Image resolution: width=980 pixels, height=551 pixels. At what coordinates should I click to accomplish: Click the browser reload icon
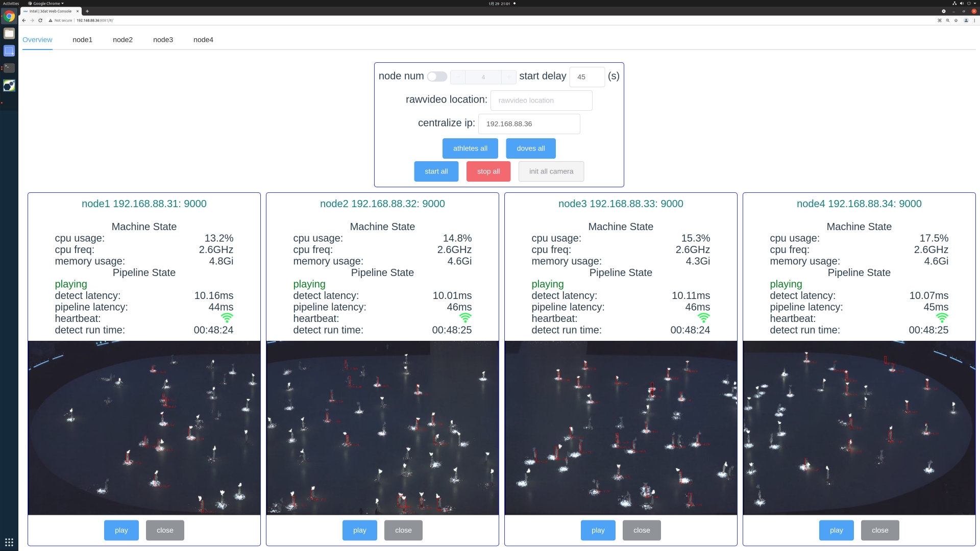[40, 20]
